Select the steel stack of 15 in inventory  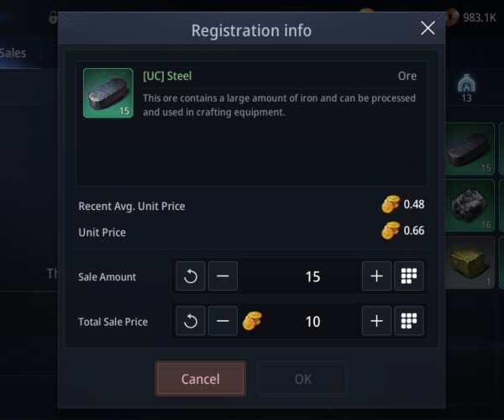pyautogui.click(x=470, y=150)
